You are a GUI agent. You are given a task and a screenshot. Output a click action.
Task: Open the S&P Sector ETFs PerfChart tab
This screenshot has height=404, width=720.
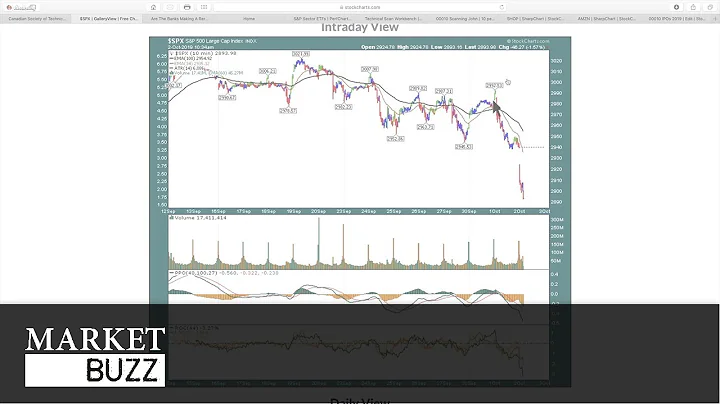click(x=321, y=19)
